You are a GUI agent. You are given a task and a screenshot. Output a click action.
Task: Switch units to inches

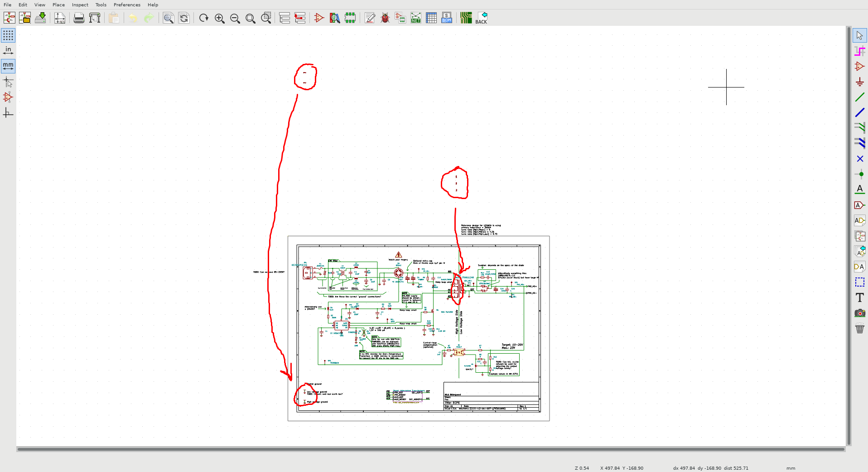pos(8,51)
